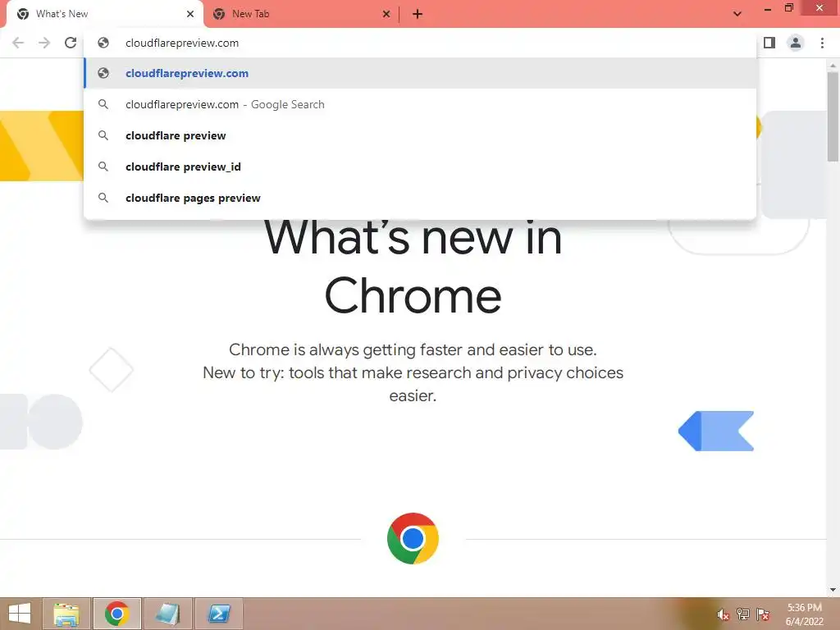The height and width of the screenshot is (630, 840).
Task: Click the Action Center flag icon
Action: coord(763,614)
